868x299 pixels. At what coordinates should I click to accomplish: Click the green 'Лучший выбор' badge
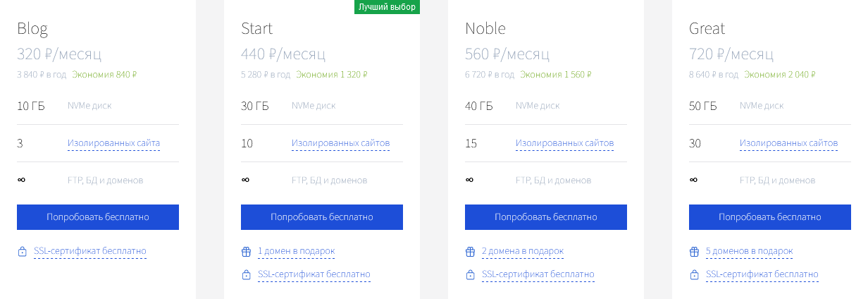[x=387, y=7]
